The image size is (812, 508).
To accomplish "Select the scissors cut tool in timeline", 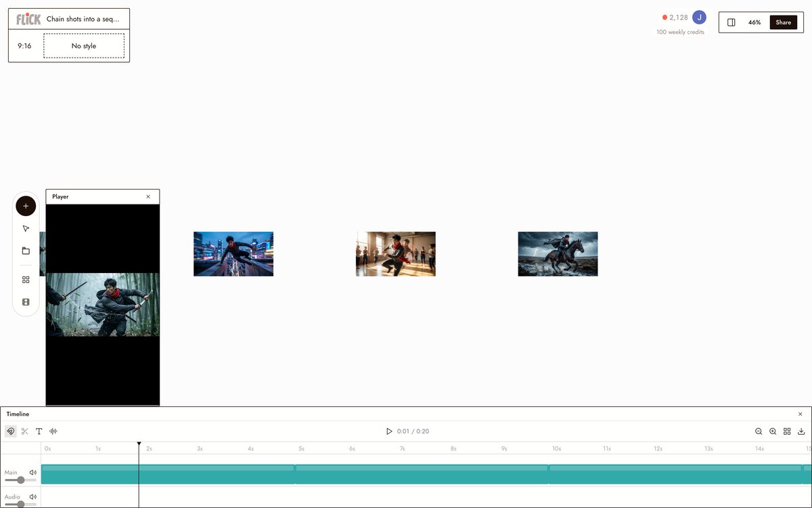I will tap(25, 431).
